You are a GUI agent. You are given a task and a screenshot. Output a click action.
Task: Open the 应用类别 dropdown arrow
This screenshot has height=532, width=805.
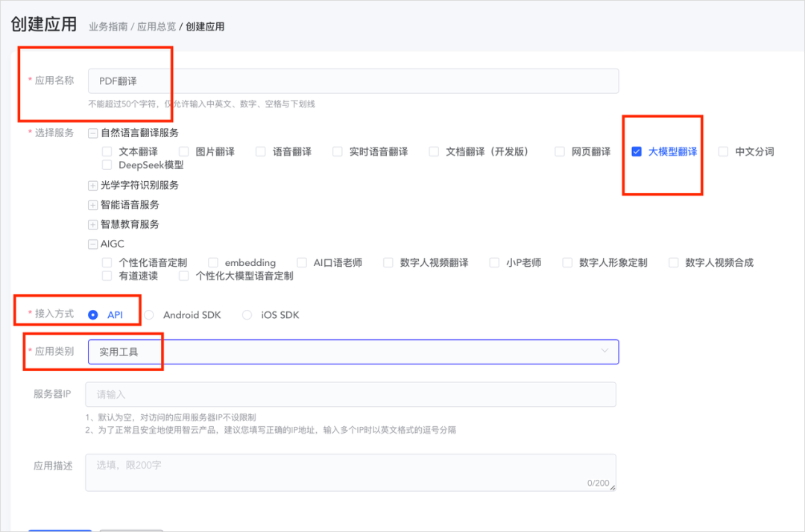604,351
